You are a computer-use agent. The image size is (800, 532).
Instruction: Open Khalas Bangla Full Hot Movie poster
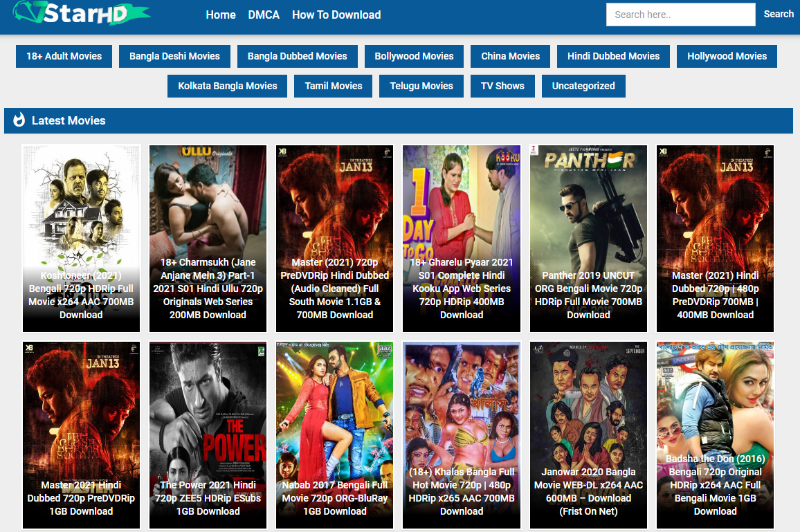click(x=461, y=435)
